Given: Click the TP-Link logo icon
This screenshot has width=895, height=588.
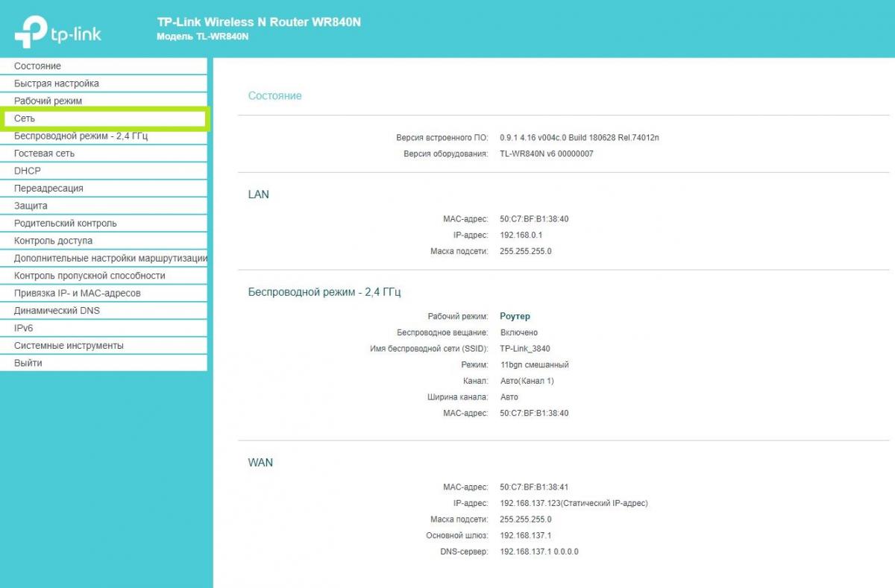Looking at the screenshot, I should (x=31, y=31).
